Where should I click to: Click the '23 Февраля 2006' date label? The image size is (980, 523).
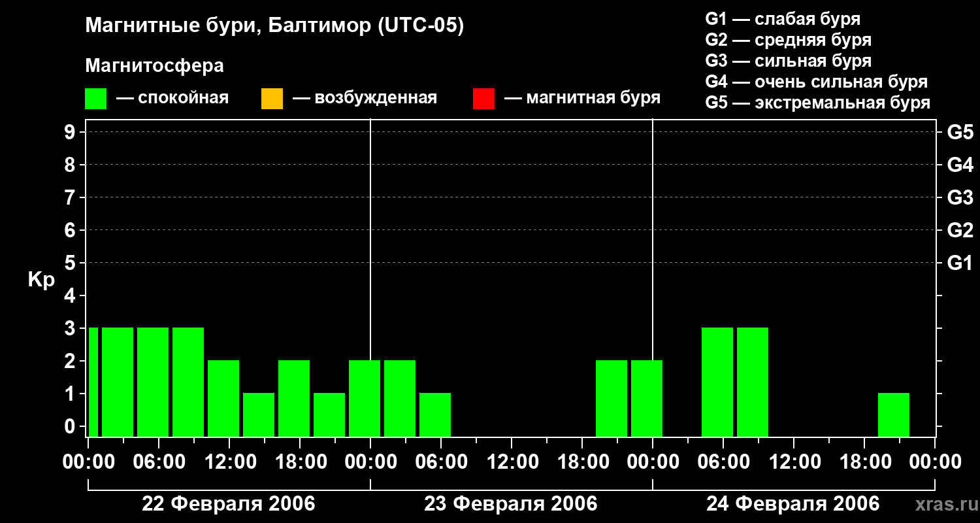tap(511, 504)
